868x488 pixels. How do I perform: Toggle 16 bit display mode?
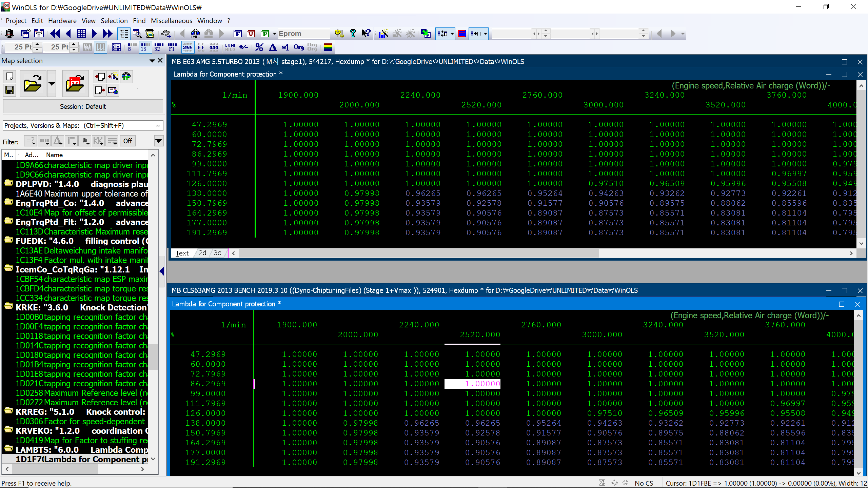coord(145,47)
